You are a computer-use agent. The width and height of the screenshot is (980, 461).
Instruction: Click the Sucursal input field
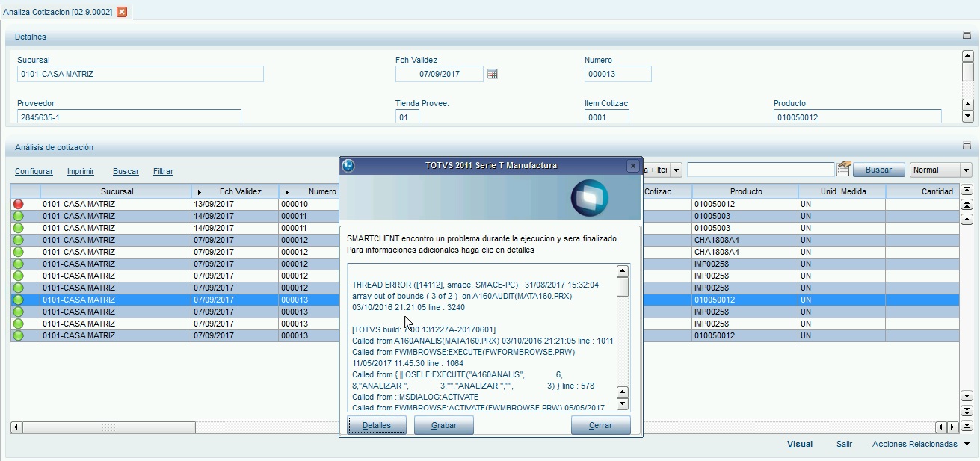(x=141, y=74)
